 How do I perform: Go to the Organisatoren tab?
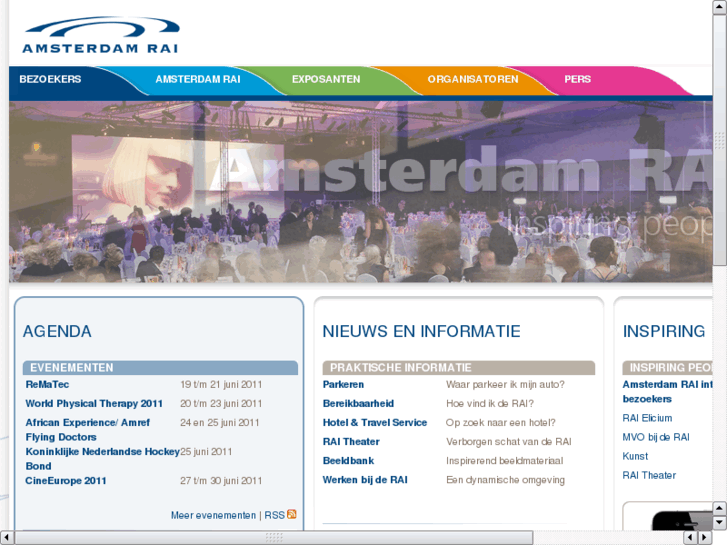tap(473, 79)
